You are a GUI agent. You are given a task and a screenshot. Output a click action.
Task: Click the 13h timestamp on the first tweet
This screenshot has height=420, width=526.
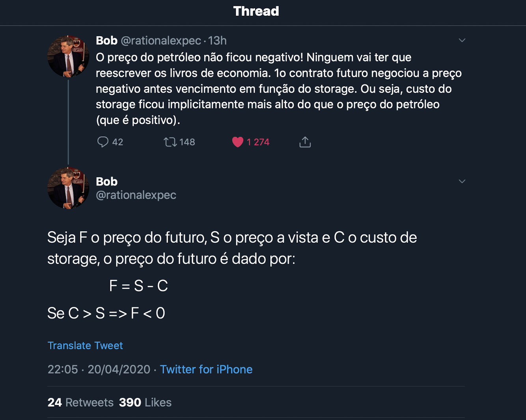click(x=217, y=41)
